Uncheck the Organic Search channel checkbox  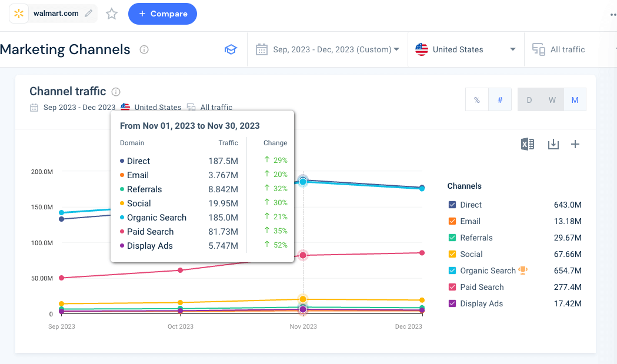pos(452,271)
